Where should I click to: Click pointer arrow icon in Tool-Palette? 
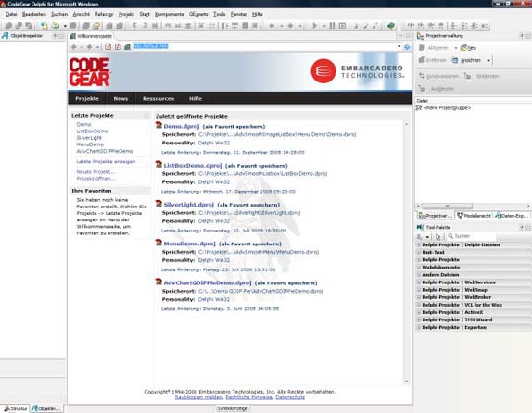(x=438, y=237)
